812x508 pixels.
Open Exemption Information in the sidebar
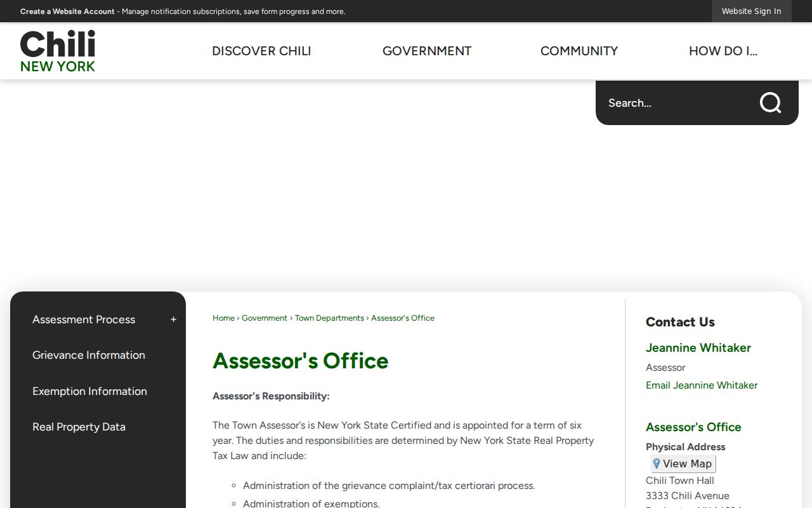tap(89, 391)
